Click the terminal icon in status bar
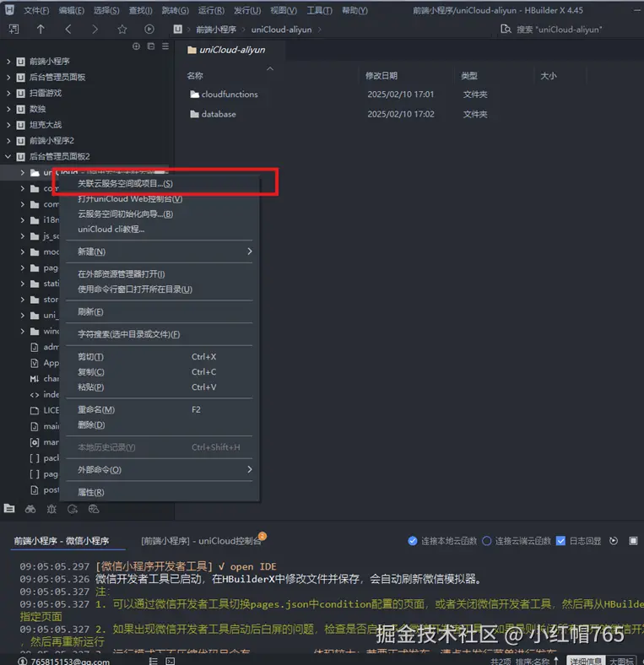 pos(170,661)
